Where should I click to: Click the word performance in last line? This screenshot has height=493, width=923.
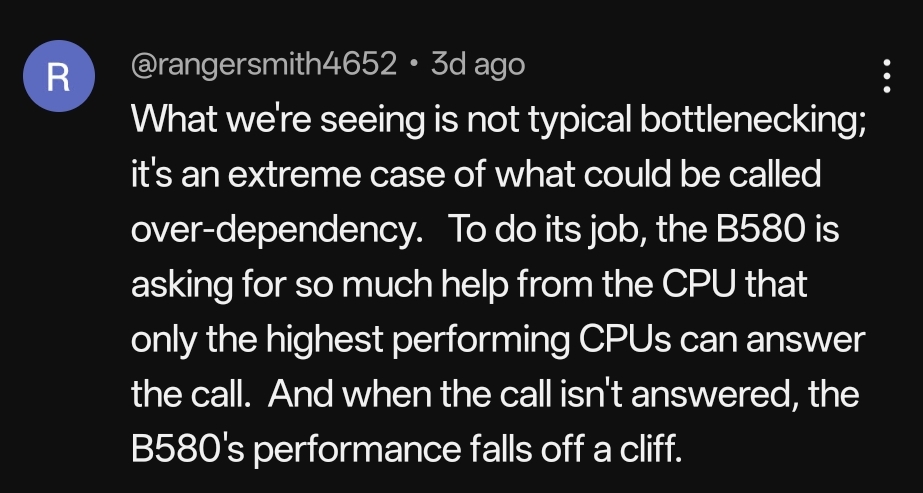[360, 451]
